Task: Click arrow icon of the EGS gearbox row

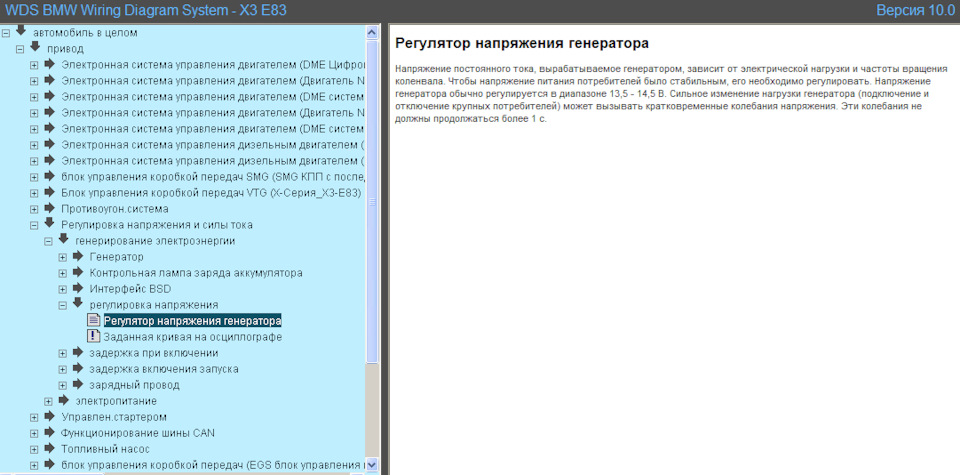Action: pos(50,463)
